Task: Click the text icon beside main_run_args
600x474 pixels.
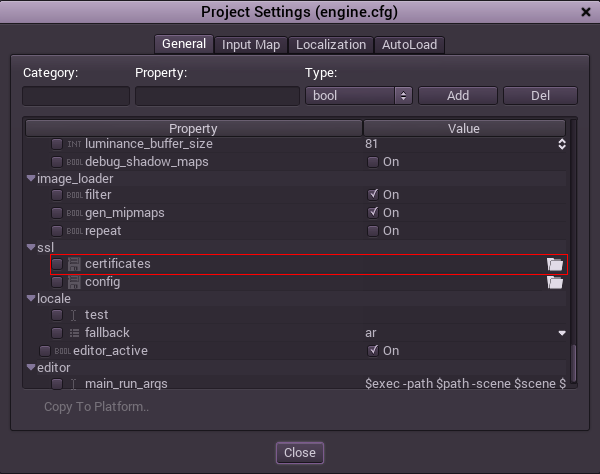Action: (x=74, y=384)
